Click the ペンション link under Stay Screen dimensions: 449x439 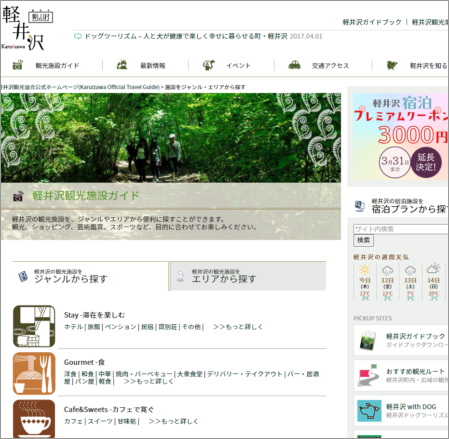[120, 327]
